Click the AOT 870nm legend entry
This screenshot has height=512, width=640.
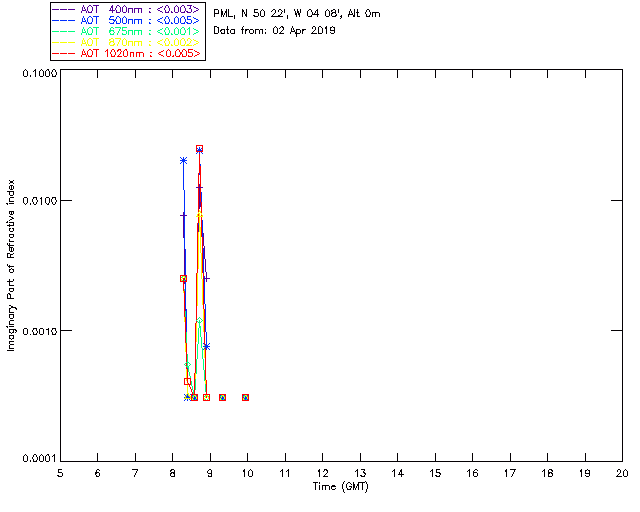(127, 42)
